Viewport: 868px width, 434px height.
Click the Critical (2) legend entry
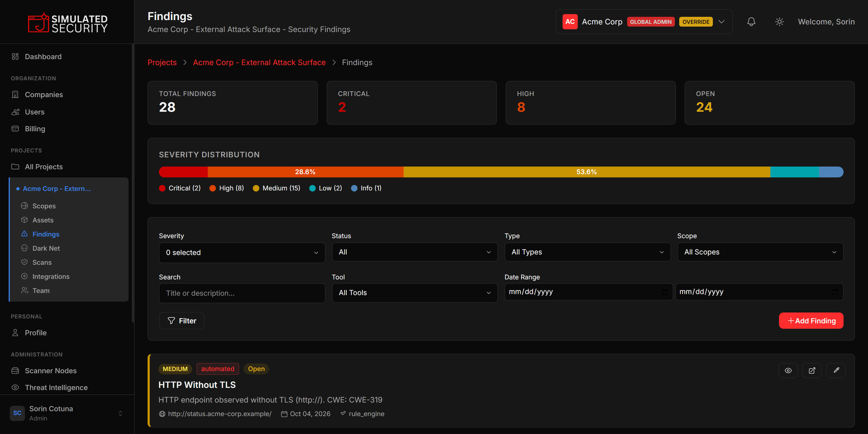tap(180, 188)
